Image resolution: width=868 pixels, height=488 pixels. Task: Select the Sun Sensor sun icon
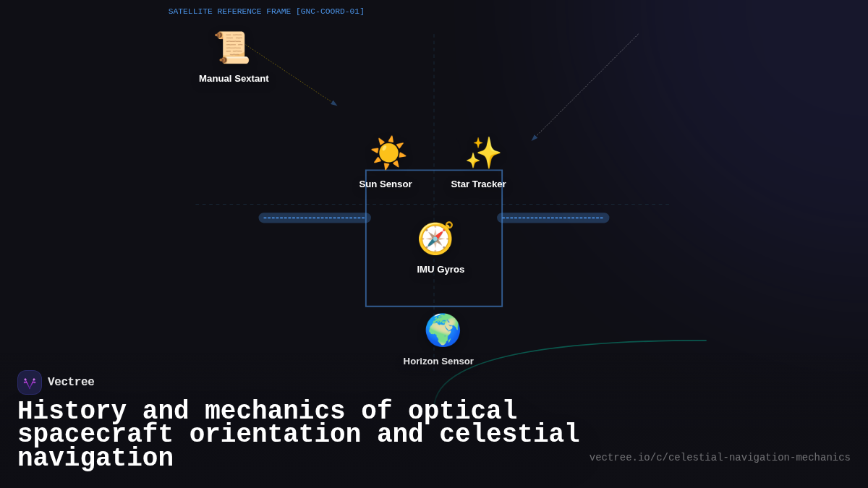click(x=388, y=152)
